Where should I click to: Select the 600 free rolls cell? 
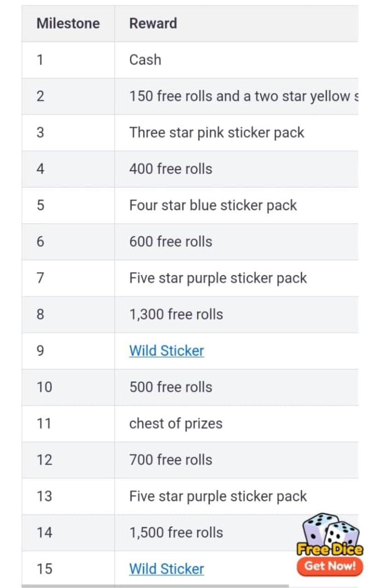coord(236,242)
